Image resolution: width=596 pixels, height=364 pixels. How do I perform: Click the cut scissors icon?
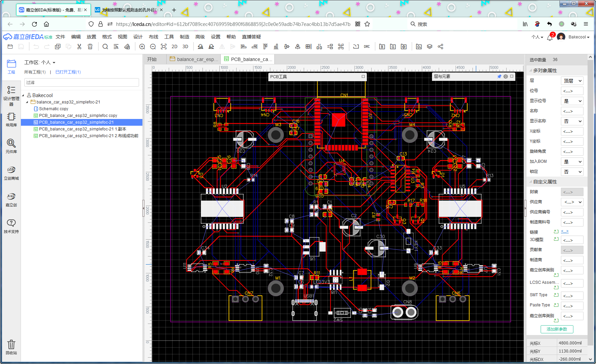(79, 47)
